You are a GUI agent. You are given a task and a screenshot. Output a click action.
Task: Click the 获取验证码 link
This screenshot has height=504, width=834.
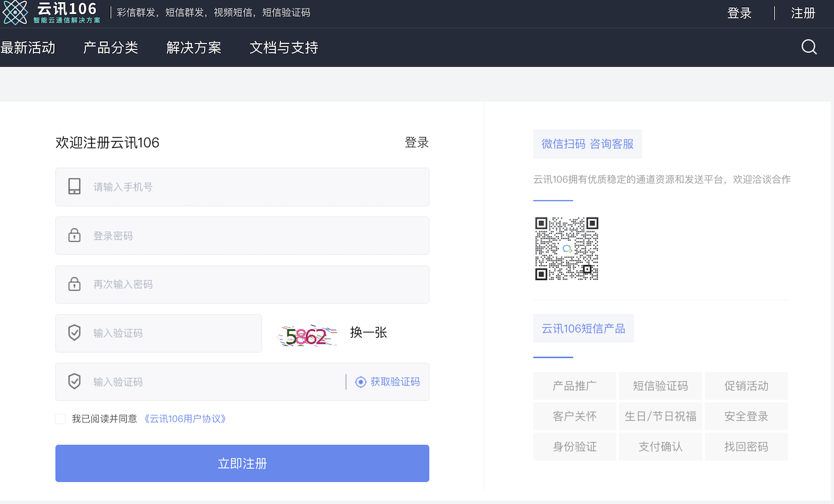point(395,382)
